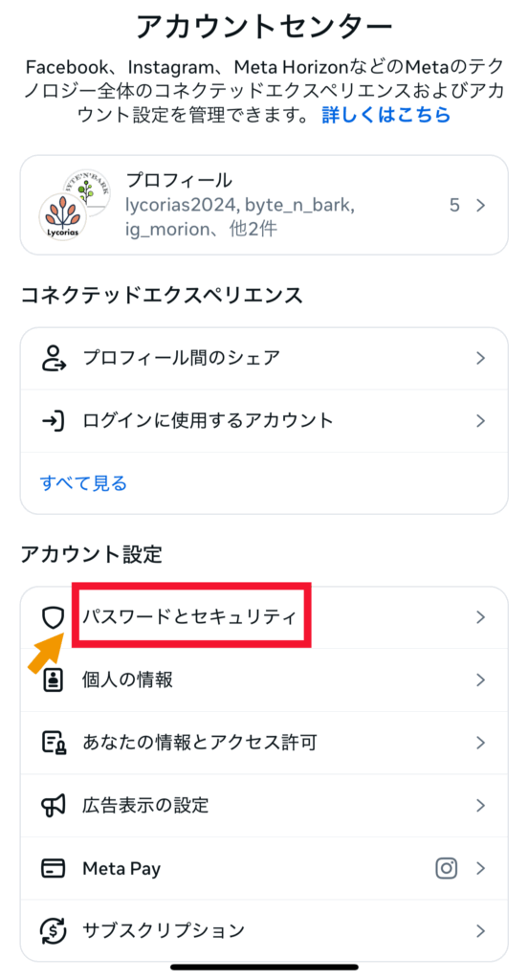Tap the megaphone icon for ad preferences
Viewport: 528px width, 980px height.
coord(54,806)
